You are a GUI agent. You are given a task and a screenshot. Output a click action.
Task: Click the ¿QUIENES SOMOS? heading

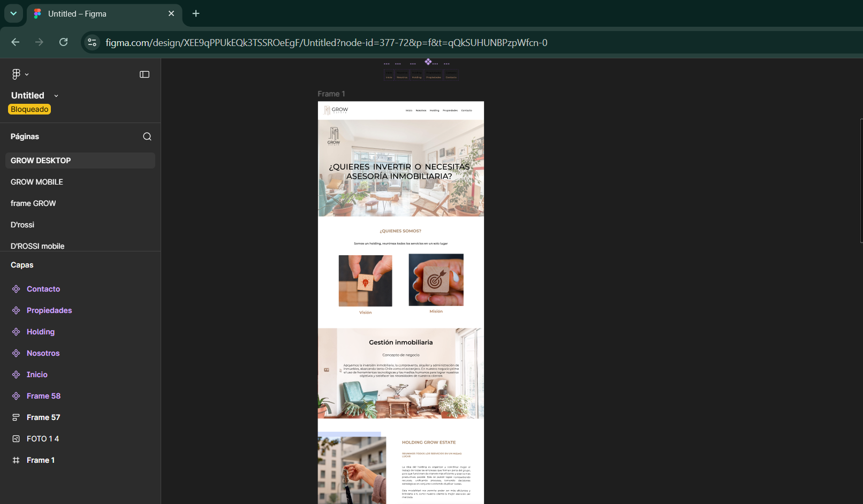[x=400, y=231]
